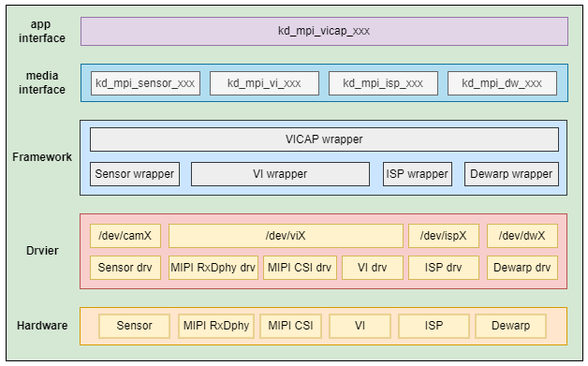Select the Dewarp hardware block
The width and height of the screenshot is (588, 366).
click(510, 326)
